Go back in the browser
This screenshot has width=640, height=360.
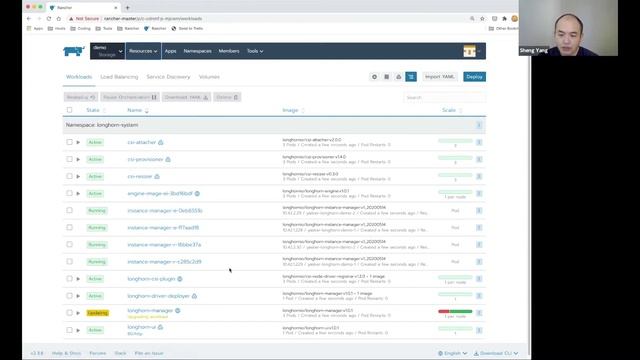pyautogui.click(x=29, y=19)
